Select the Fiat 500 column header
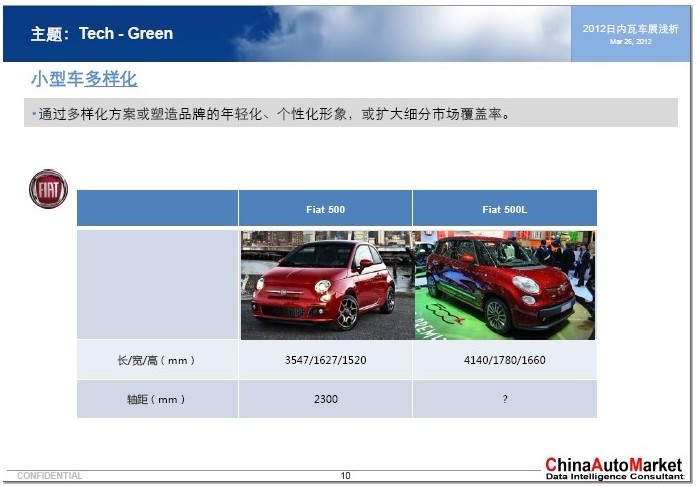Screen dimensions: 697x487 [x=325, y=208]
